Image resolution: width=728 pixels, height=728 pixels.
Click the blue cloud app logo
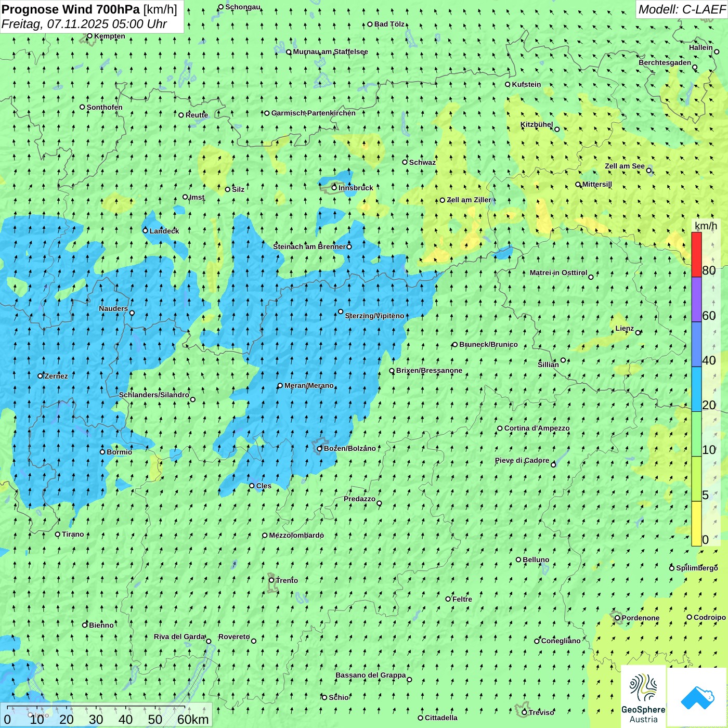tap(697, 698)
